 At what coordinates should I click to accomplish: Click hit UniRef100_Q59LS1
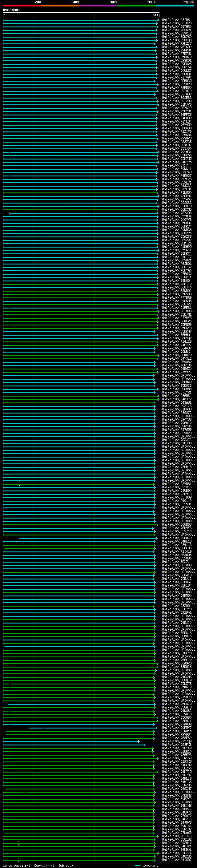[x=177, y=182]
